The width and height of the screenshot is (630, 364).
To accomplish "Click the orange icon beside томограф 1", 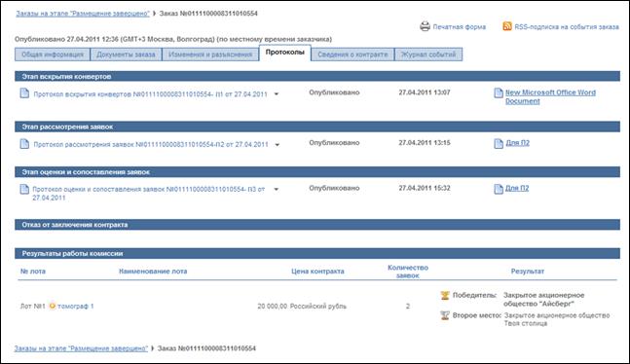I will 53,307.
